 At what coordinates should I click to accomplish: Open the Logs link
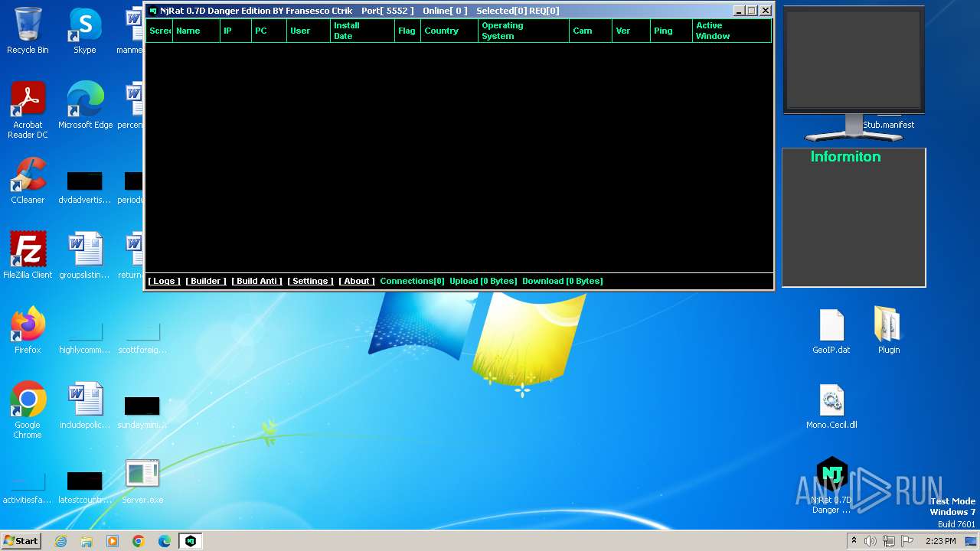164,281
